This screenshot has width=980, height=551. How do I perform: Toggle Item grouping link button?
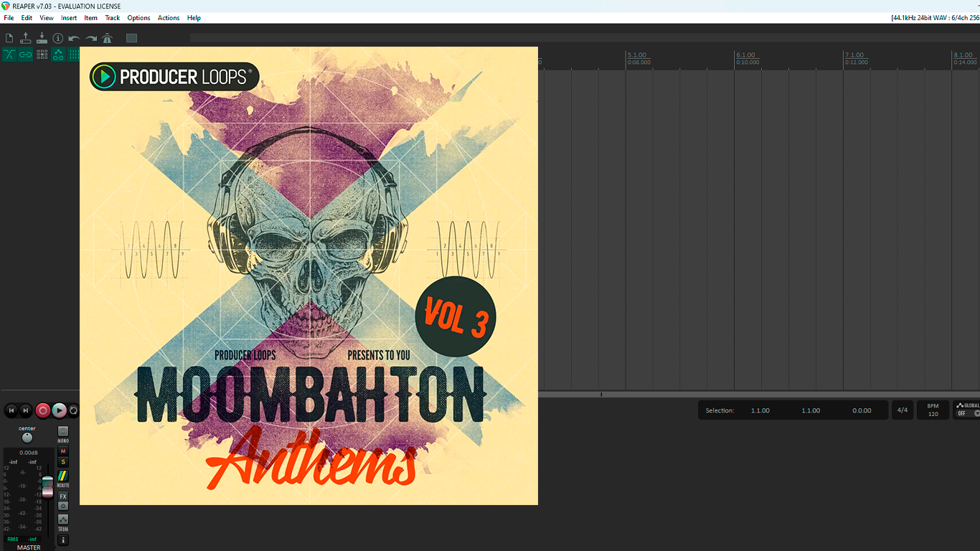26,55
